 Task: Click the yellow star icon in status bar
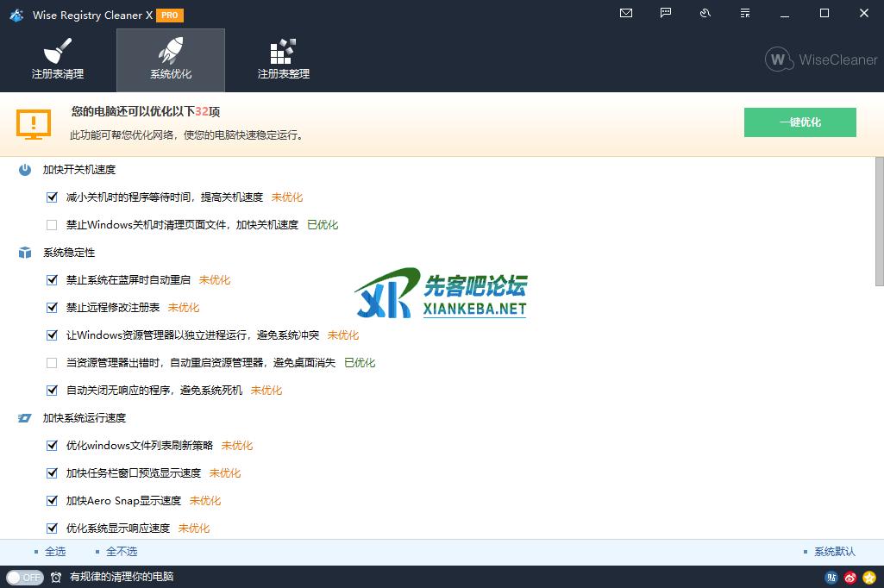click(x=869, y=578)
